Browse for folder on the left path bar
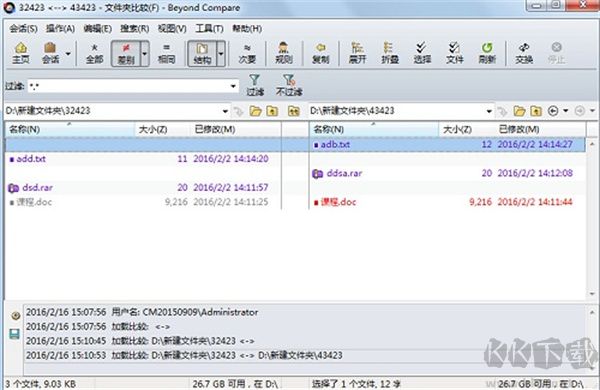The width and height of the screenshot is (600, 390). [255, 111]
